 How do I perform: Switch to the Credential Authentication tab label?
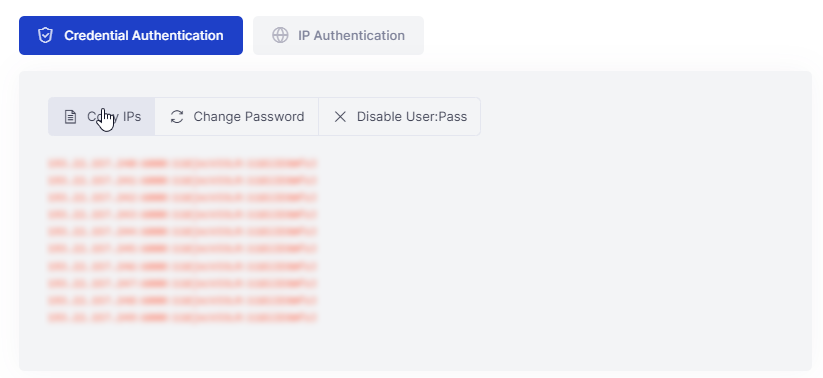[144, 35]
